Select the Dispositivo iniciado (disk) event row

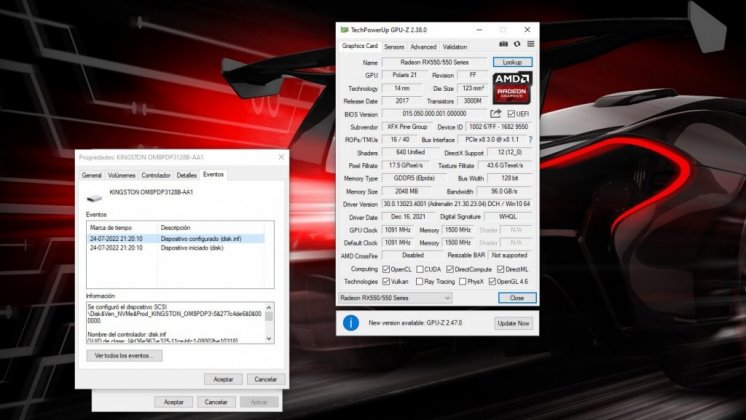(x=176, y=248)
